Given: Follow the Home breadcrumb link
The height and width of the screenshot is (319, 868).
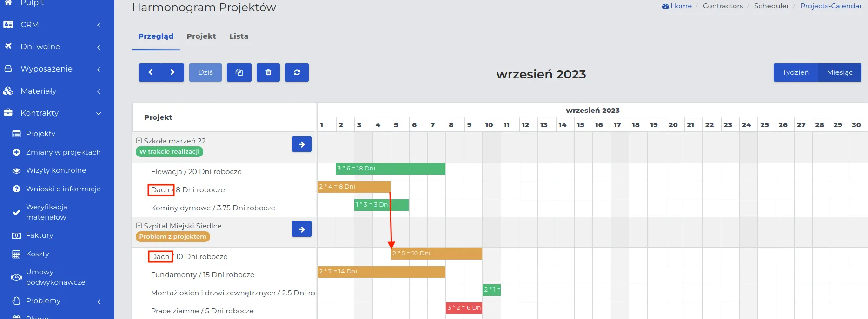Looking at the screenshot, I should pyautogui.click(x=677, y=6).
